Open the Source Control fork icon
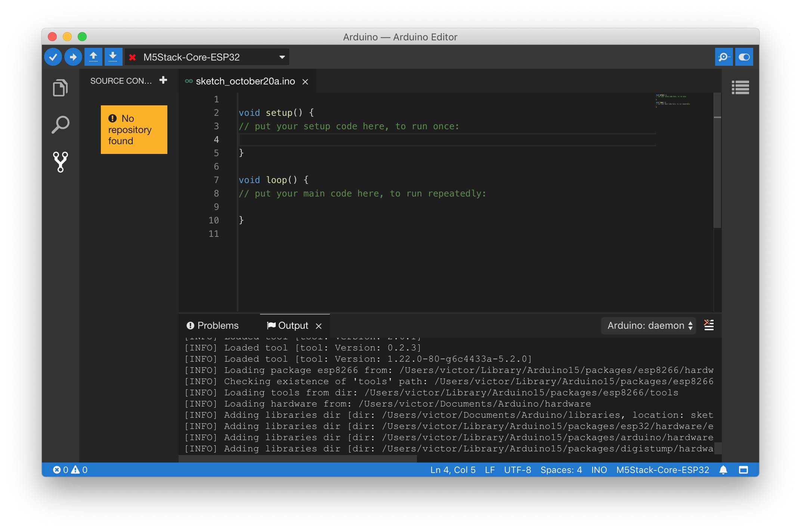 coord(61,162)
